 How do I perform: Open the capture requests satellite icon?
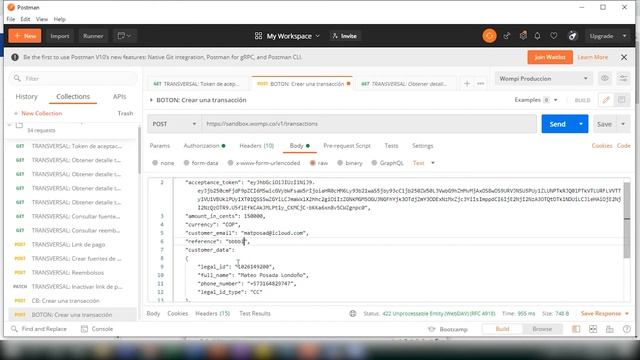507,36
